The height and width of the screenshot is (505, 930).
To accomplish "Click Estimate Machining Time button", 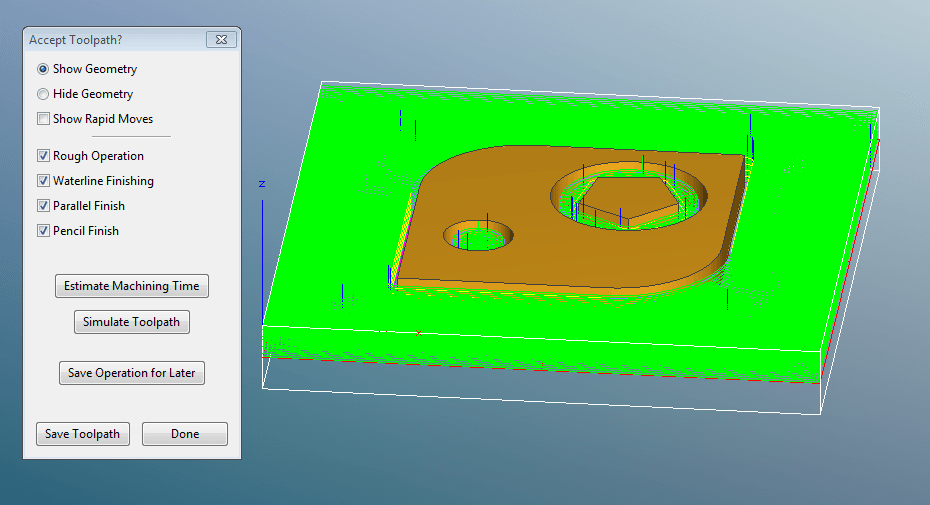I will pyautogui.click(x=132, y=286).
